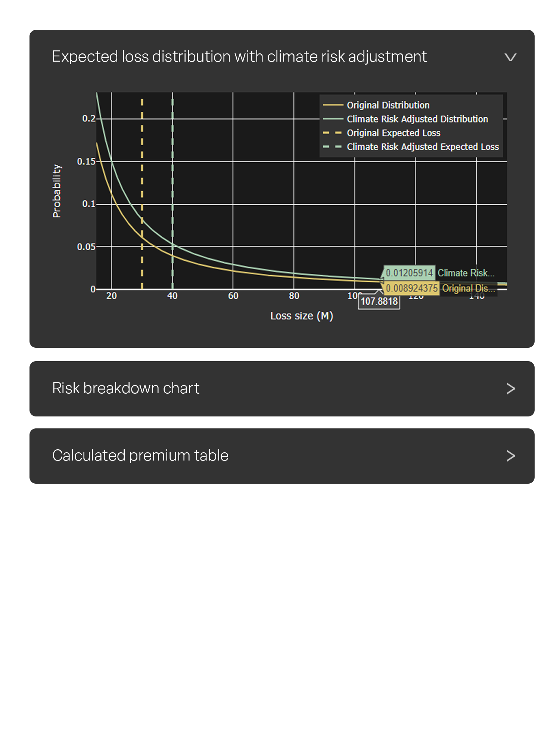560x747 pixels.
Task: Click the Calculated premium table title text
Action: tap(140, 456)
